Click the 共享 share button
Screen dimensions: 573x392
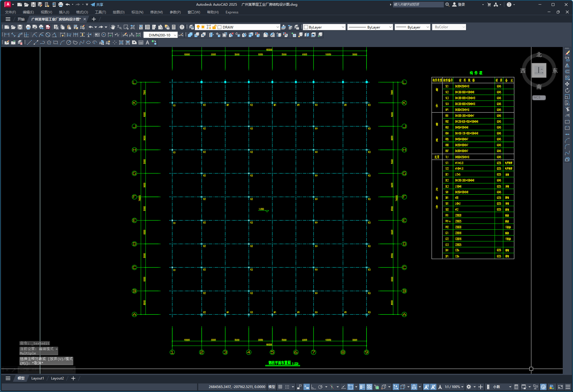(x=97, y=5)
